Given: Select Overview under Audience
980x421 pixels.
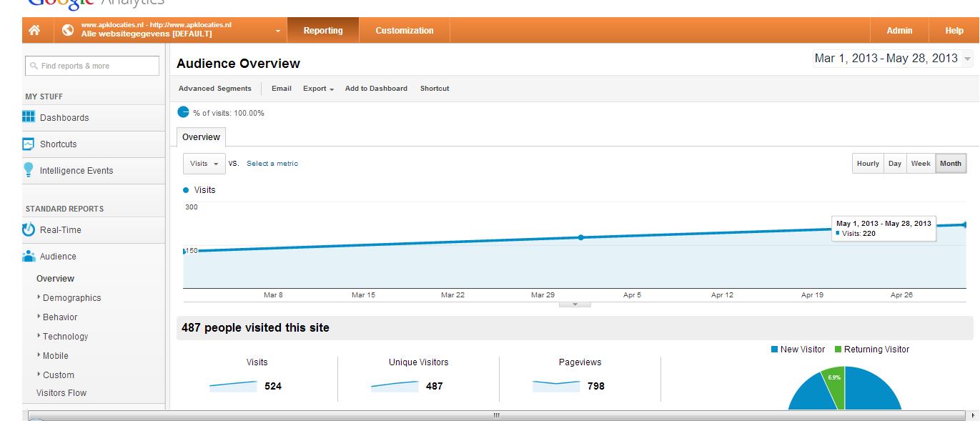Looking at the screenshot, I should pos(55,279).
